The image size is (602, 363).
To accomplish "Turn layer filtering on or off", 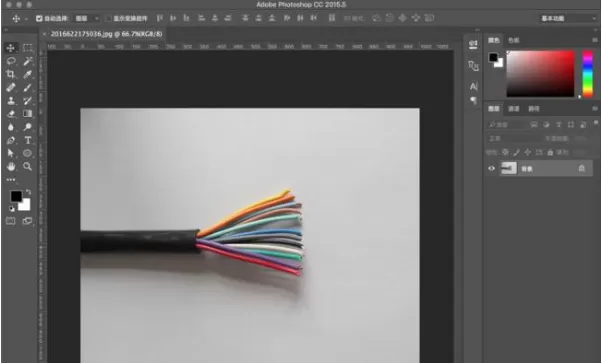I will pyautogui.click(x=595, y=123).
